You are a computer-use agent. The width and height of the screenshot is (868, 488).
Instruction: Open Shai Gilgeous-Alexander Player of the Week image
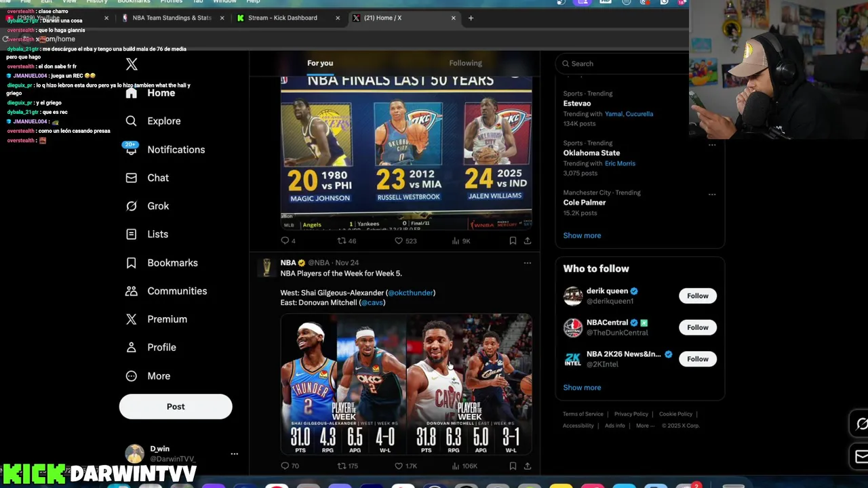click(343, 384)
